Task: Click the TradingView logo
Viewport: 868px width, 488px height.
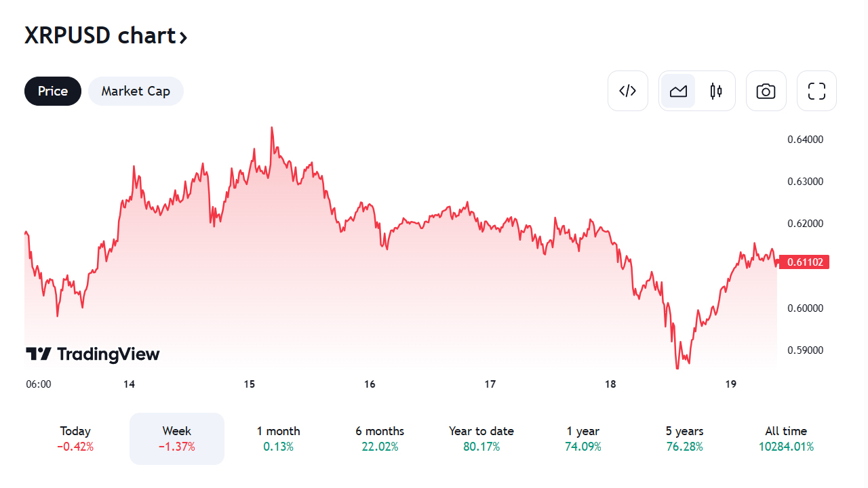Action: [x=93, y=354]
